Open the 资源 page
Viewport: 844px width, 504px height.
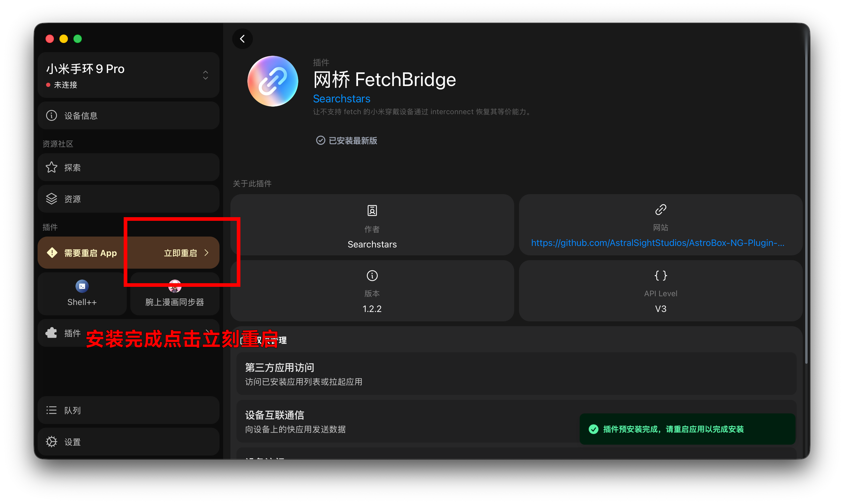click(129, 199)
